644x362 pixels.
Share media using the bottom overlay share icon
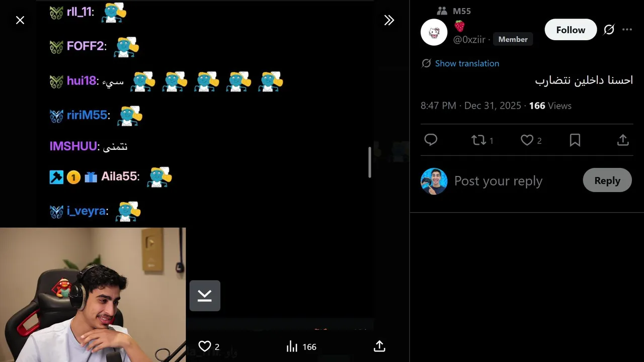tap(379, 346)
